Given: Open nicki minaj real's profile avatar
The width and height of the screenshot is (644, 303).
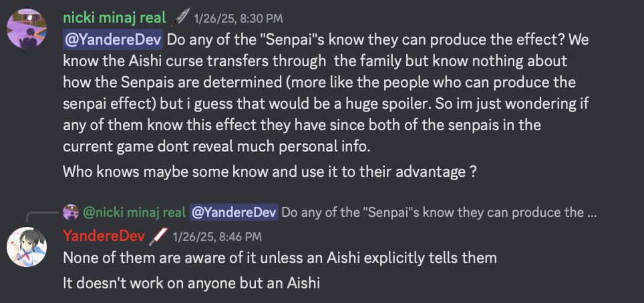Looking at the screenshot, I should 27,29.
